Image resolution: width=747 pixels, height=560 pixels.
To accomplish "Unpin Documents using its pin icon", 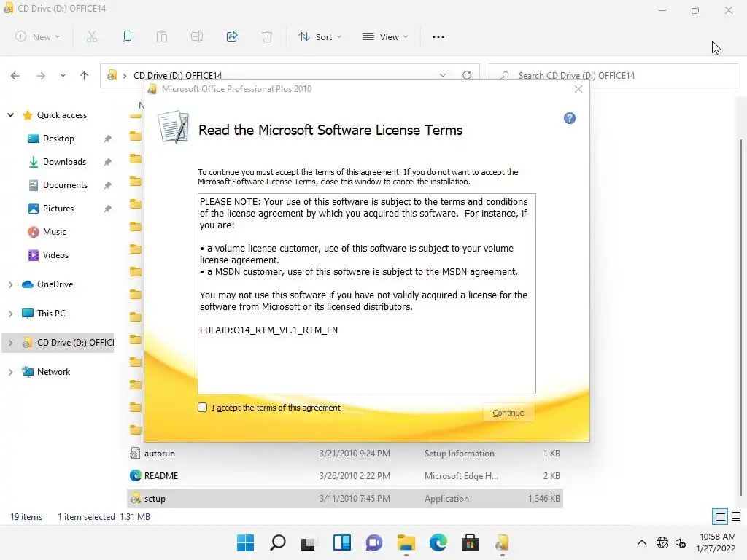I will [108, 185].
